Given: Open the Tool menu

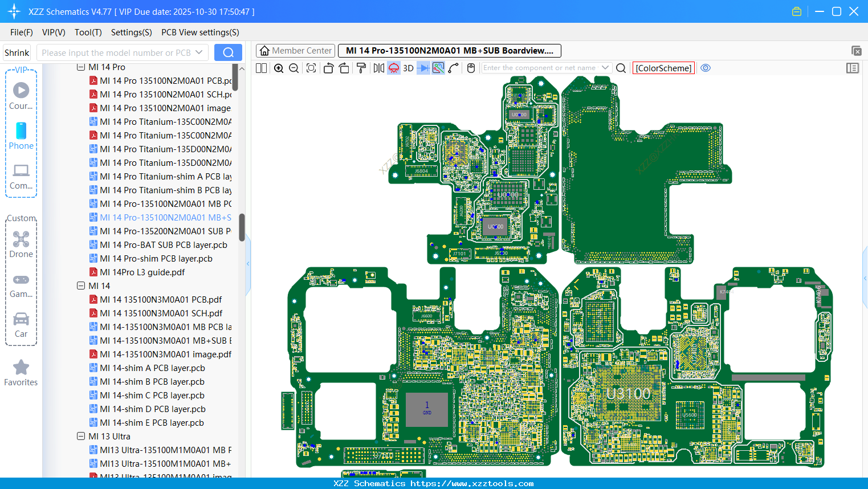Looking at the screenshot, I should tap(88, 32).
